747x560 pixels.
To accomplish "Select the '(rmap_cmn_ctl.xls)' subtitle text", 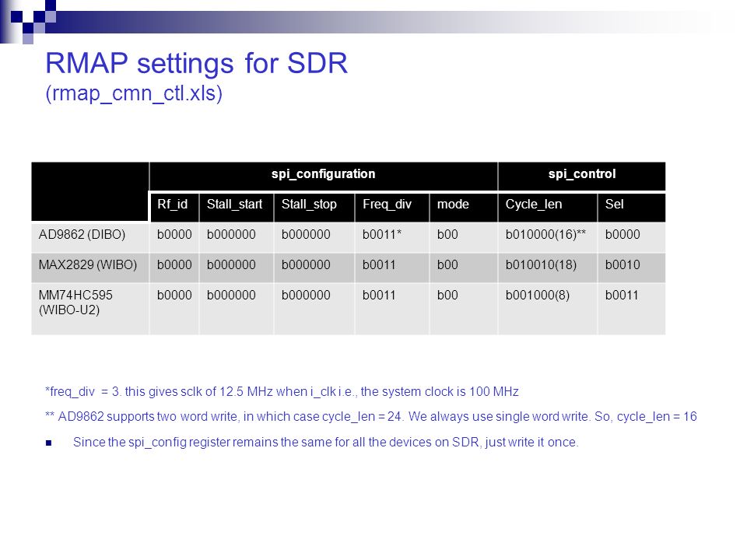I will point(134,93).
